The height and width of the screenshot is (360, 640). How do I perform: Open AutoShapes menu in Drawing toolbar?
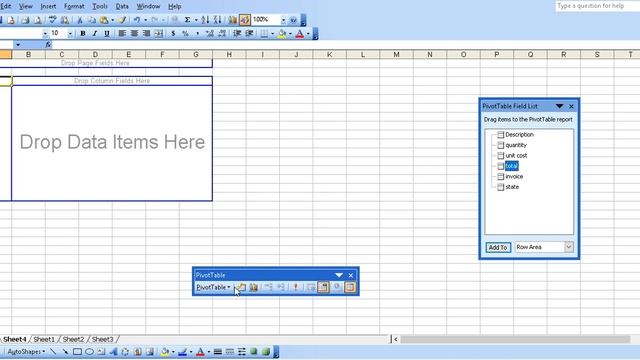pos(26,351)
